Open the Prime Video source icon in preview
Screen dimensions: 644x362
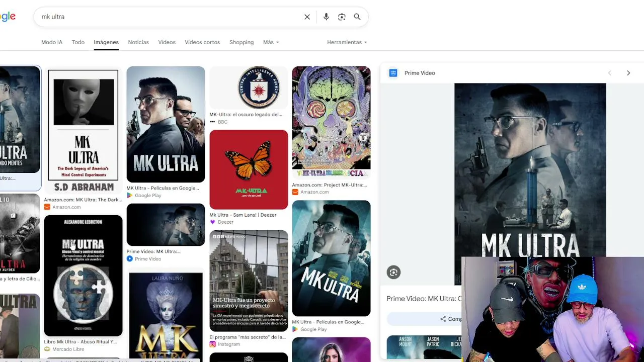(393, 73)
